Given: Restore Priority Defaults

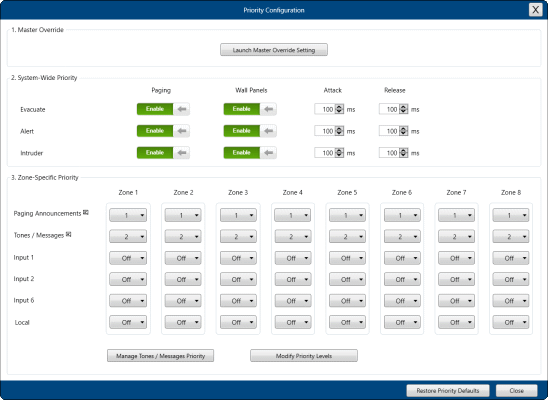Looking at the screenshot, I should [x=448, y=390].
